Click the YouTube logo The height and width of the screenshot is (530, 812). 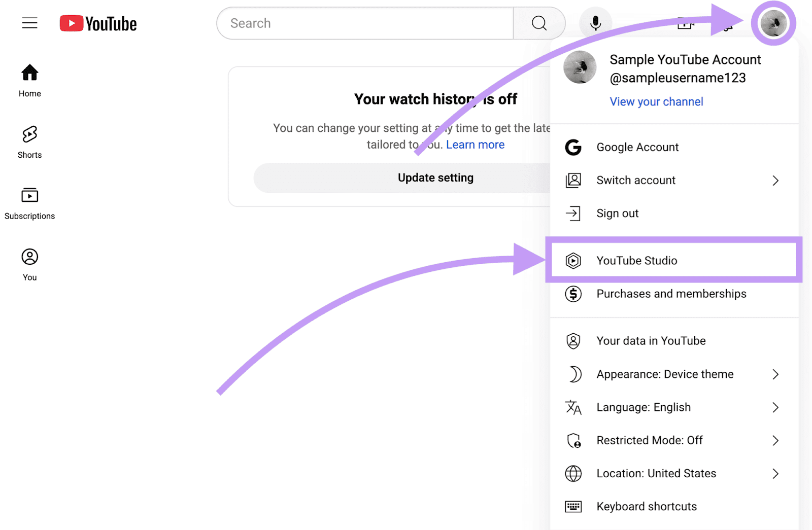coord(97,23)
